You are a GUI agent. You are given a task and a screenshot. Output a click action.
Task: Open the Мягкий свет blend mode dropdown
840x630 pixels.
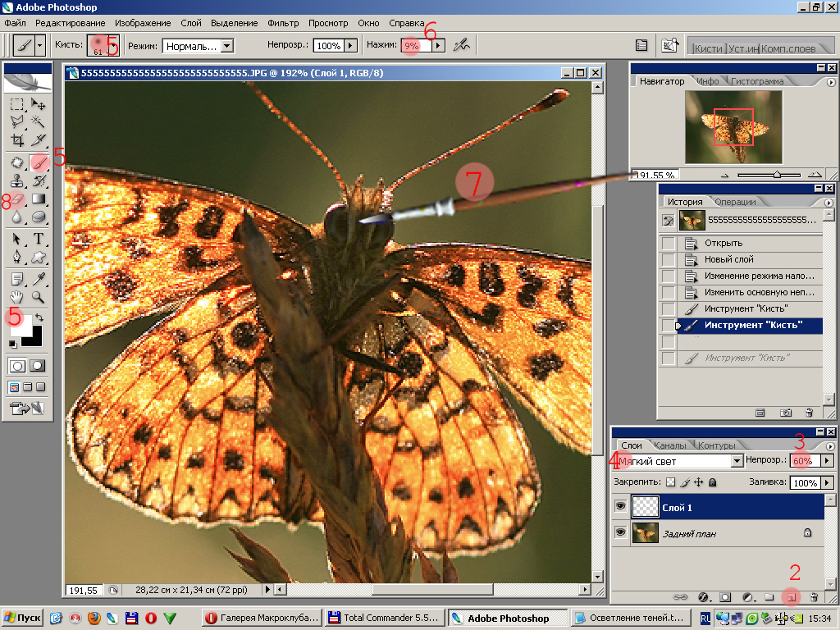click(737, 461)
